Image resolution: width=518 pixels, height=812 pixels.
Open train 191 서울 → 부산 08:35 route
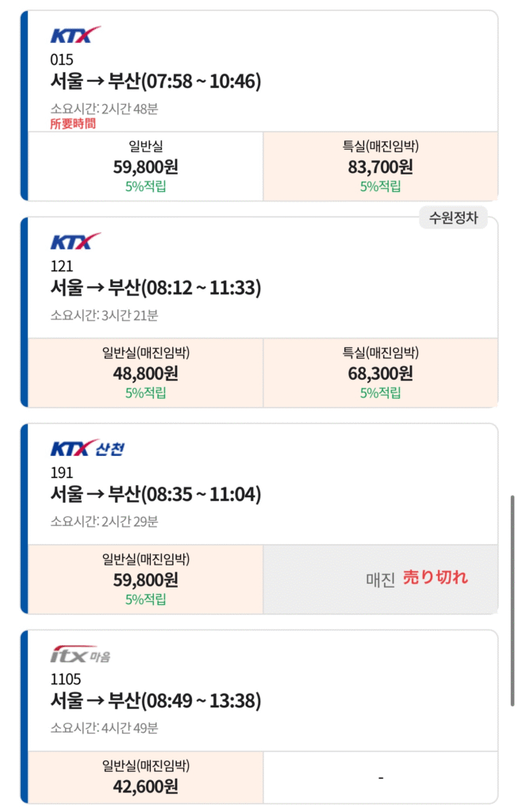click(x=155, y=494)
